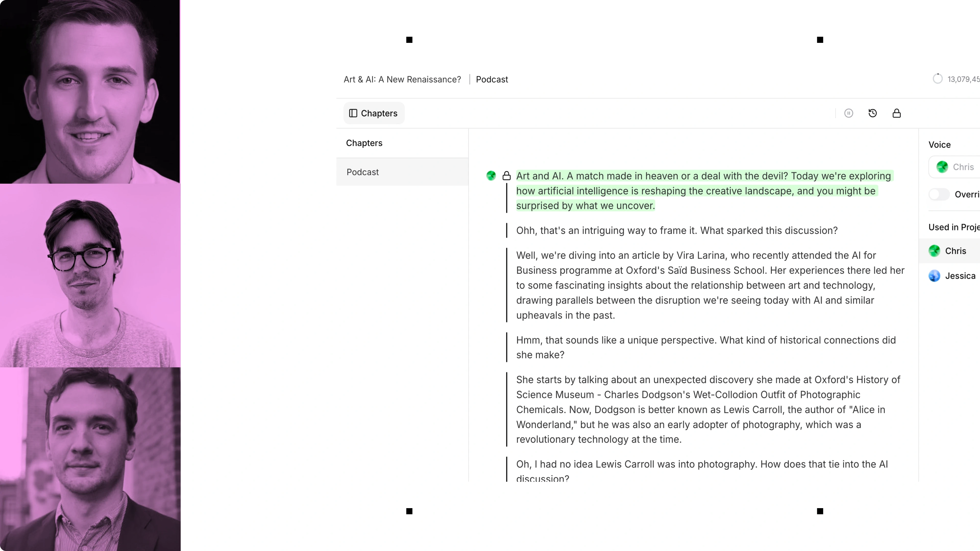The image size is (980, 551).
Task: Click paragraph 'Ohh, that's an intriguing way to frame it'
Action: [x=676, y=230]
